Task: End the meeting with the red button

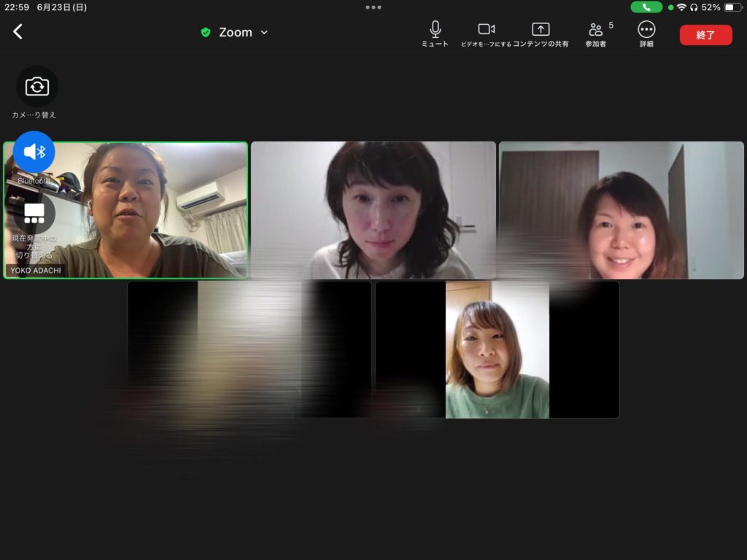Action: click(705, 35)
